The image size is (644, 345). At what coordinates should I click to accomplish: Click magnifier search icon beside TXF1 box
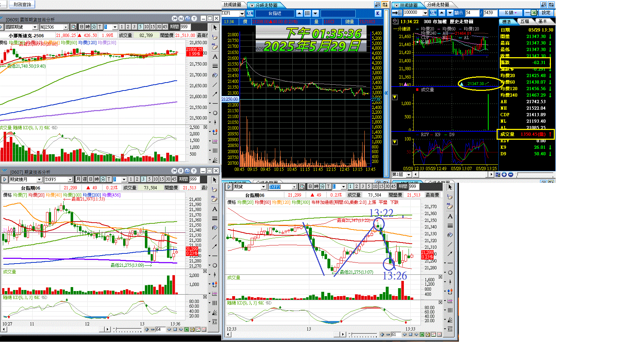pos(250,13)
